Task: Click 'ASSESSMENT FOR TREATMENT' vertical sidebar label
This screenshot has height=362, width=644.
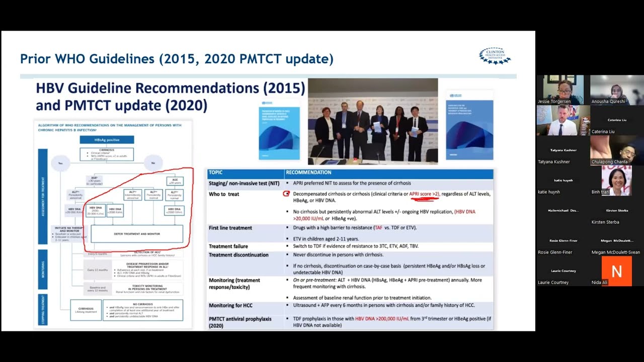Action: click(x=43, y=196)
